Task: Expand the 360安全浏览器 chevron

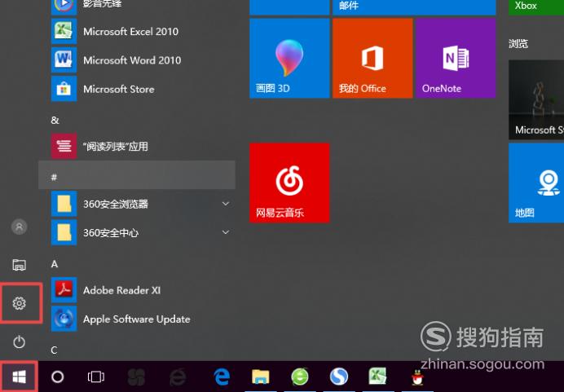Action: (x=226, y=204)
